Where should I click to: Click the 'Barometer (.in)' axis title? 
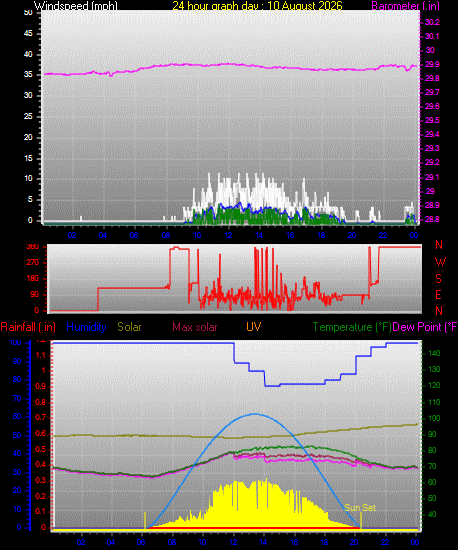[405, 6]
